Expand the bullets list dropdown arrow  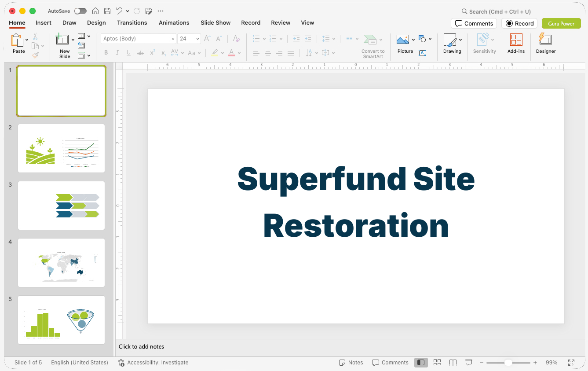click(264, 39)
